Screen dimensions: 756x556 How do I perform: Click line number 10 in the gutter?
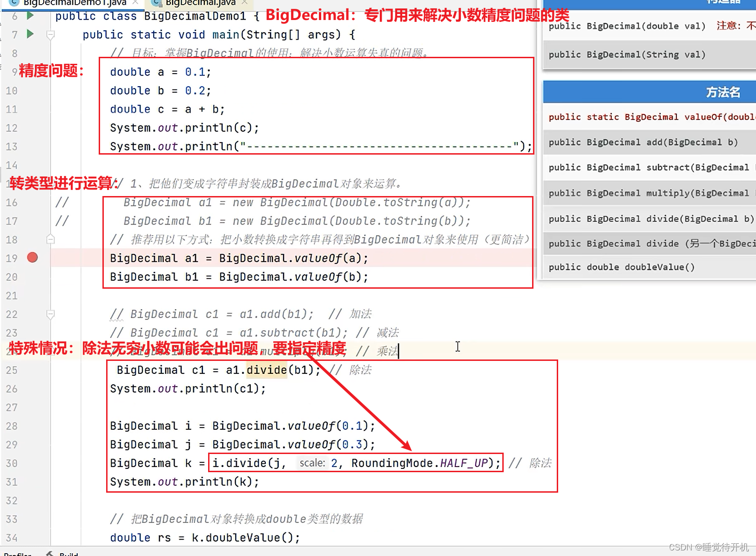click(12, 91)
